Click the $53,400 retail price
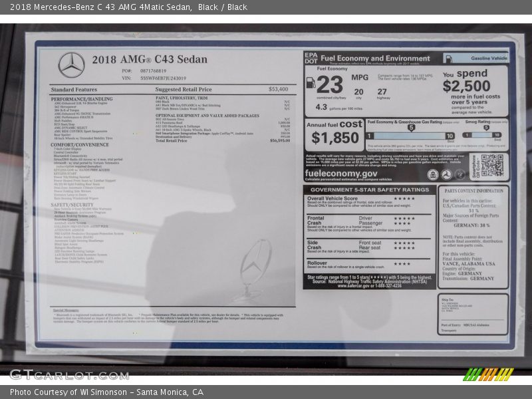The width and height of the screenshot is (532, 399). pyautogui.click(x=279, y=89)
